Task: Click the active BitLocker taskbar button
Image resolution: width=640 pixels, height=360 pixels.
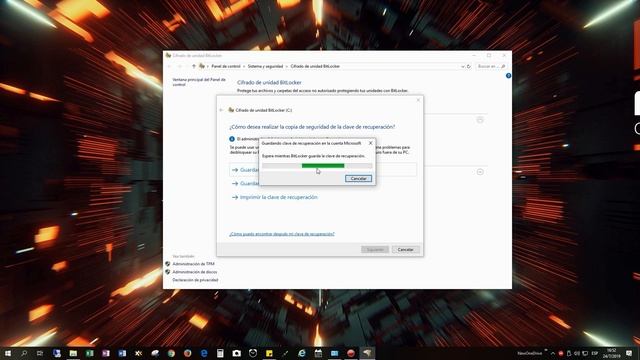Action: tap(367, 353)
